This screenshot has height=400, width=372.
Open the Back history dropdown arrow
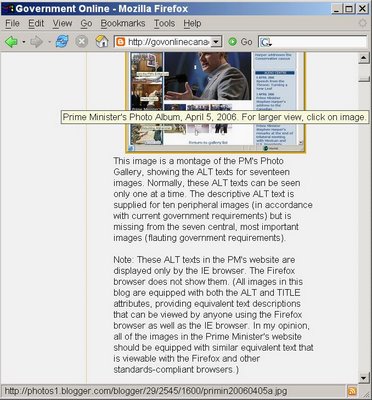click(23, 42)
